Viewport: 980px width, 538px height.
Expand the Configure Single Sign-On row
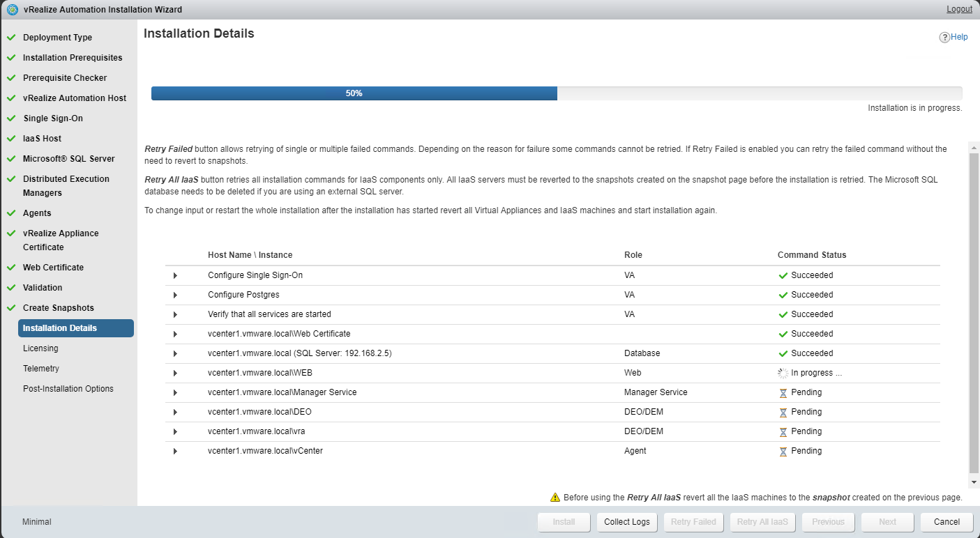175,276
